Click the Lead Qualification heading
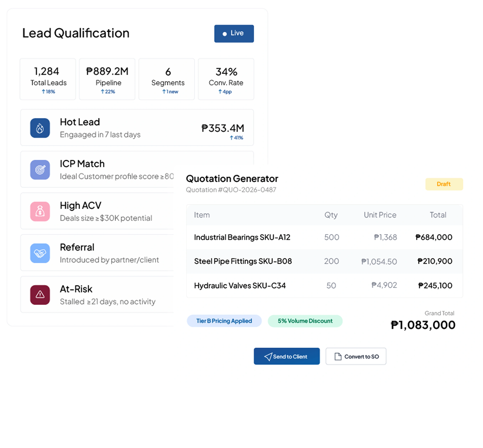 [76, 33]
